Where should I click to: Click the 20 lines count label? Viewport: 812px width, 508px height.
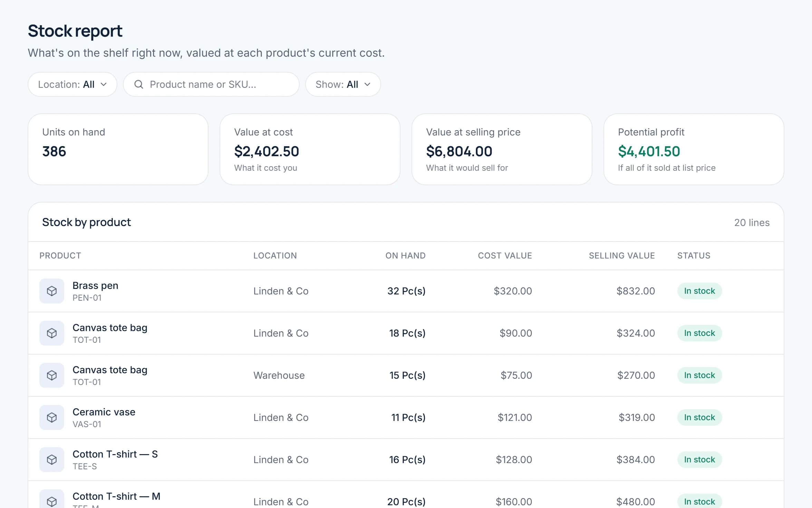(x=752, y=223)
